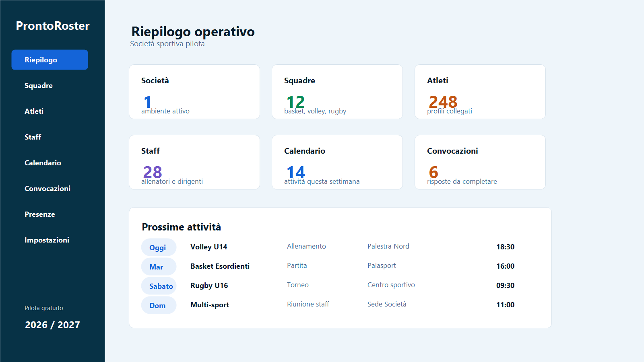This screenshot has width=644, height=362.
Task: Click the Torneo activity type
Action: [298, 285]
